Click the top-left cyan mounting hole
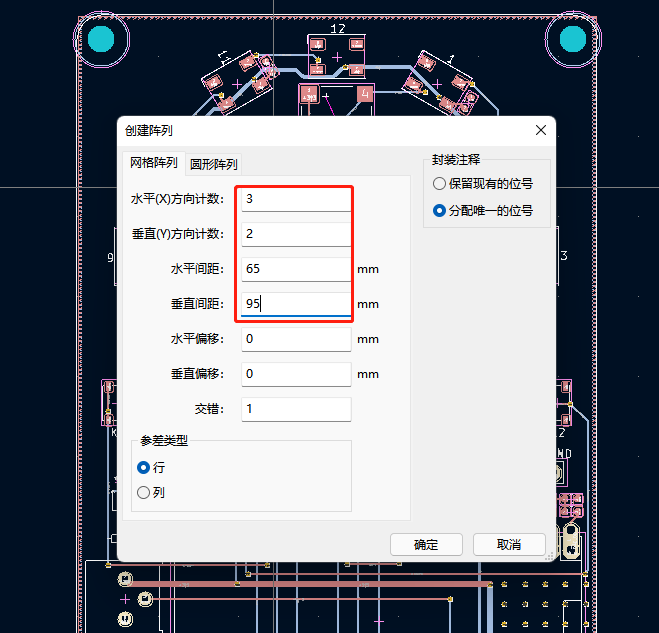The image size is (659, 633). (x=101, y=39)
